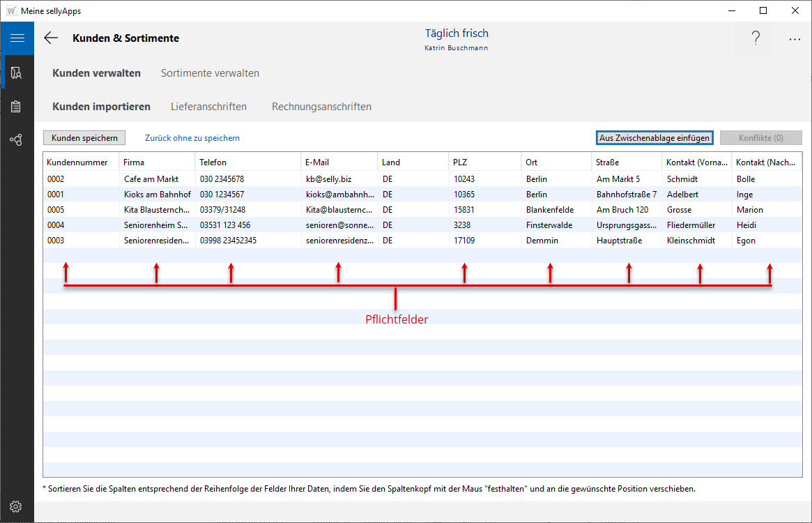Image resolution: width=812 pixels, height=523 pixels.
Task: Open the three-dots more options menu
Action: click(x=795, y=40)
